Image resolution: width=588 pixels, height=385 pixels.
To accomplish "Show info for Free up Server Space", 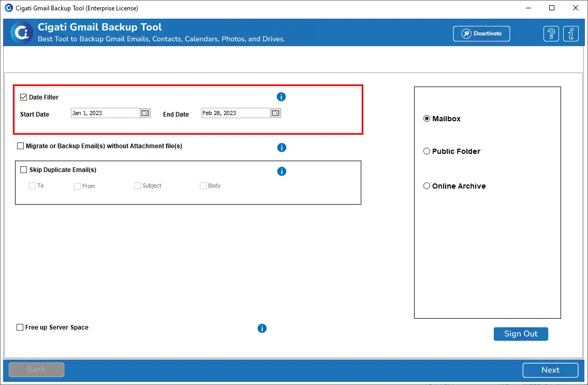I will coord(262,329).
